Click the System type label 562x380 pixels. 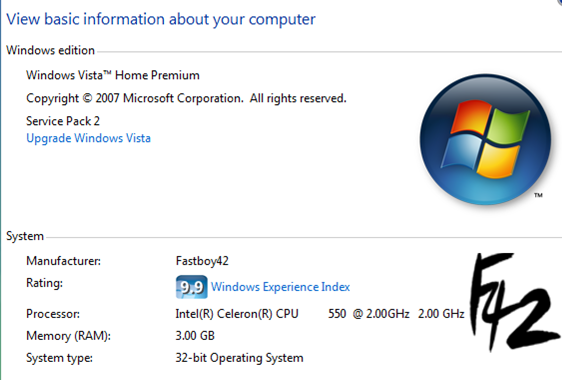point(59,358)
